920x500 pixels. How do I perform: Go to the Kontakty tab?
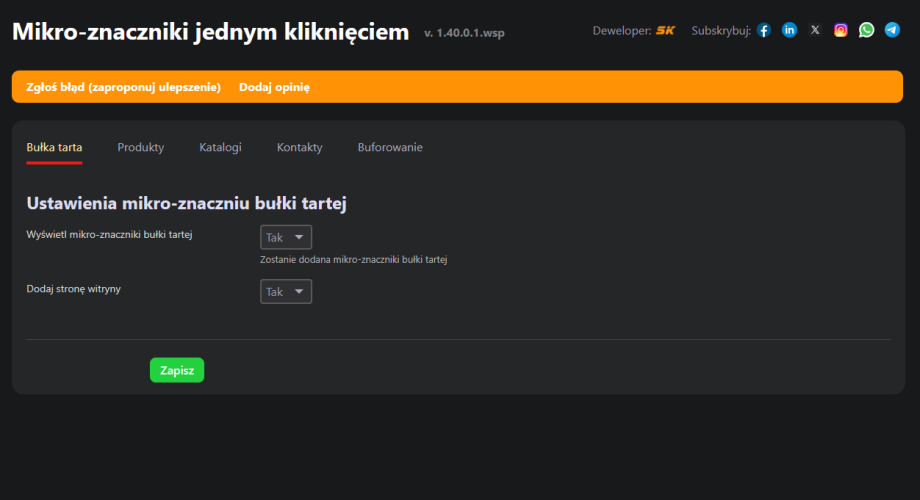click(299, 147)
